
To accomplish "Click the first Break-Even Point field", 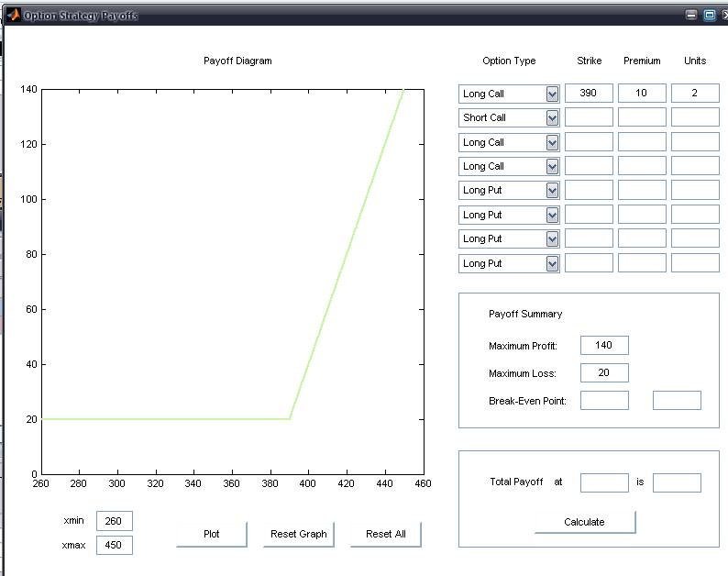I will 604,401.
